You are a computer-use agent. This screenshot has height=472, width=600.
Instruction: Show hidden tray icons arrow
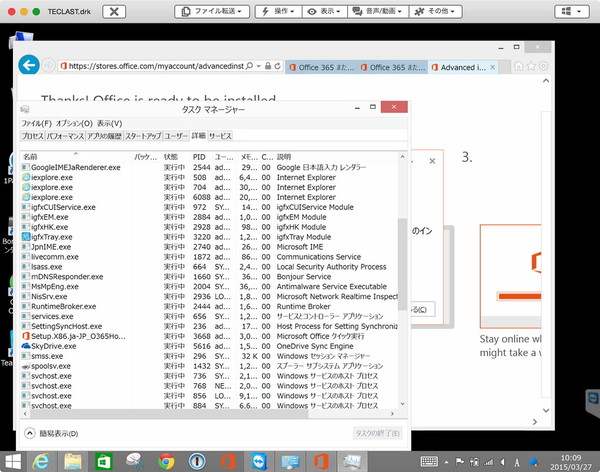[x=446, y=462]
